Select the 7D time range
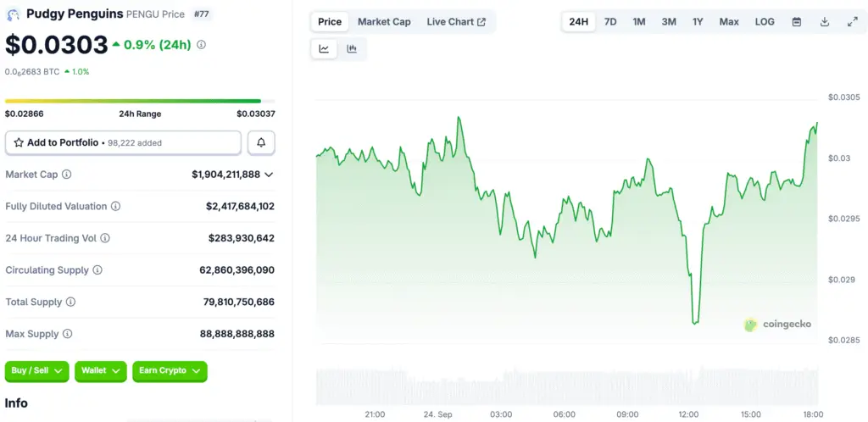This screenshot has height=422, width=868. point(610,22)
